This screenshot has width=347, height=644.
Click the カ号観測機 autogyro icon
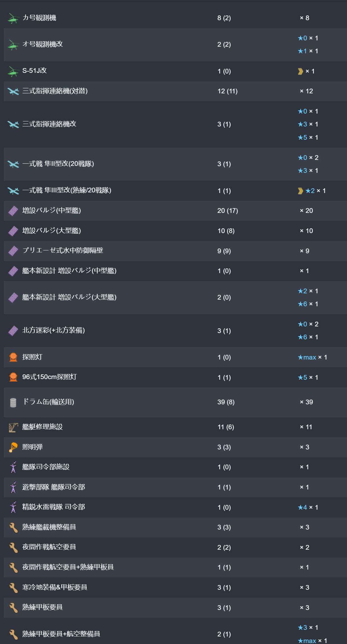coord(13,18)
